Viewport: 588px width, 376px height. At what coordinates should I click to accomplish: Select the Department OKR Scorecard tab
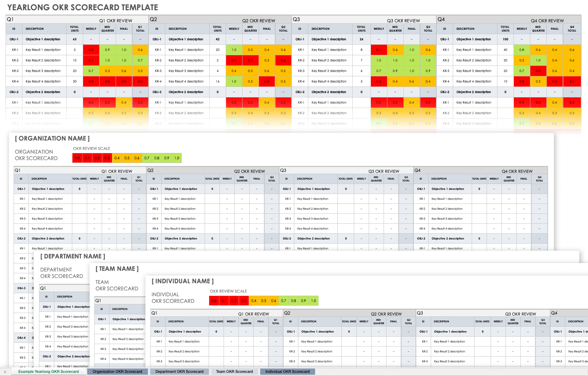pyautogui.click(x=179, y=372)
